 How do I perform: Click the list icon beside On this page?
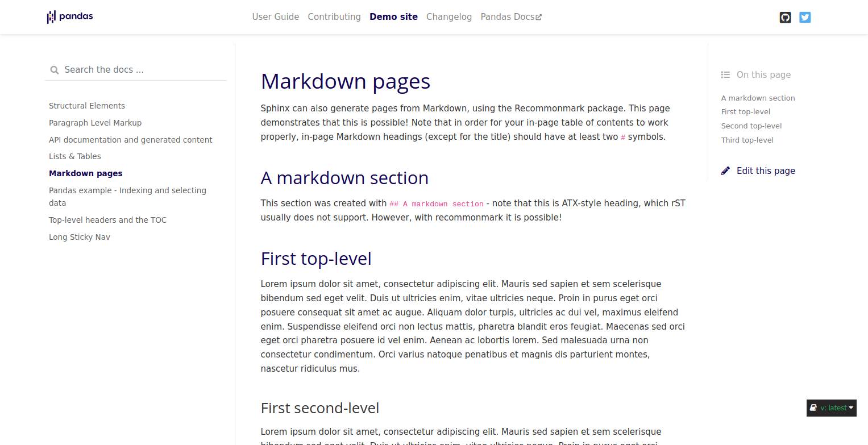[725, 74]
